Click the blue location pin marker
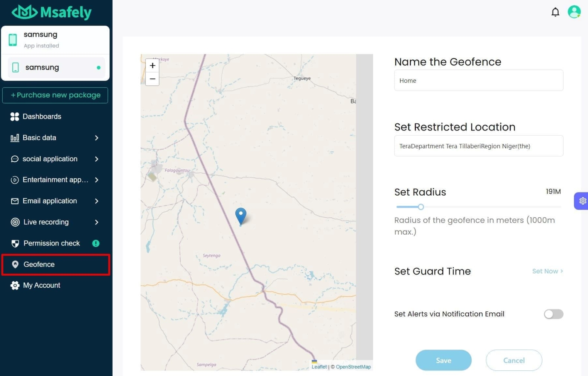The height and width of the screenshot is (376, 588). coord(241,215)
